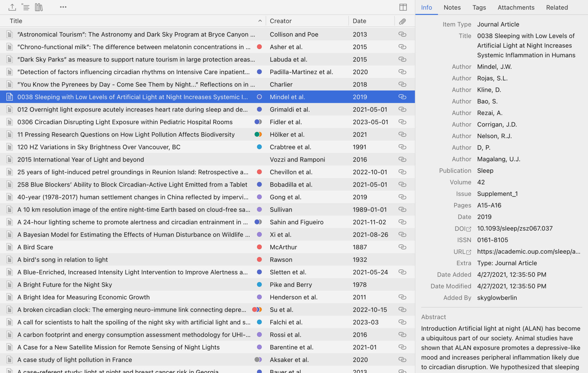Click the red tag dot on A Bird Scare
588x373 pixels.
[x=259, y=247]
